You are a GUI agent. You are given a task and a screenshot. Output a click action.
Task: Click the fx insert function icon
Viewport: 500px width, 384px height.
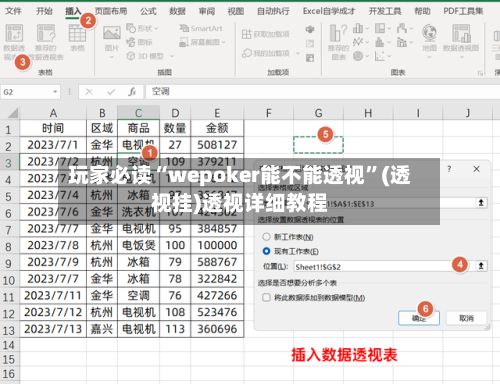coord(132,92)
